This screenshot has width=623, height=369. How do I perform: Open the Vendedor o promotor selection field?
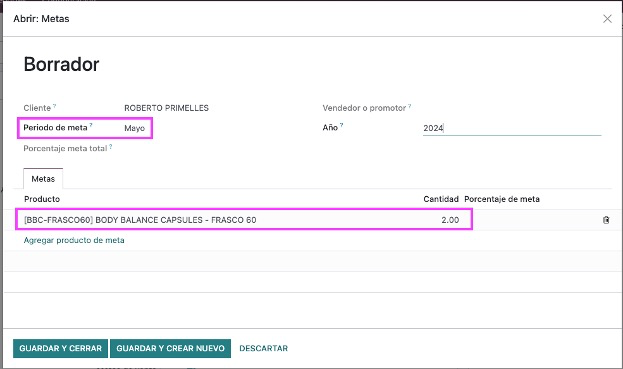tap(512, 108)
